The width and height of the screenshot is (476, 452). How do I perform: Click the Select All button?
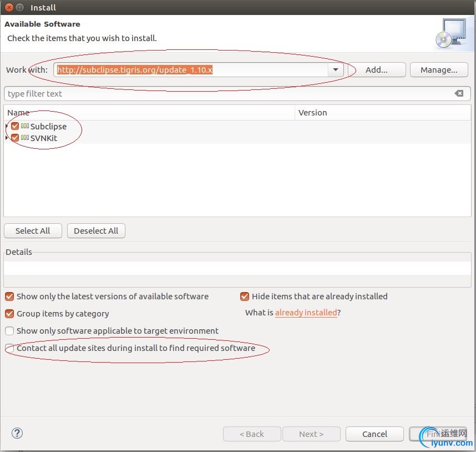tap(33, 231)
